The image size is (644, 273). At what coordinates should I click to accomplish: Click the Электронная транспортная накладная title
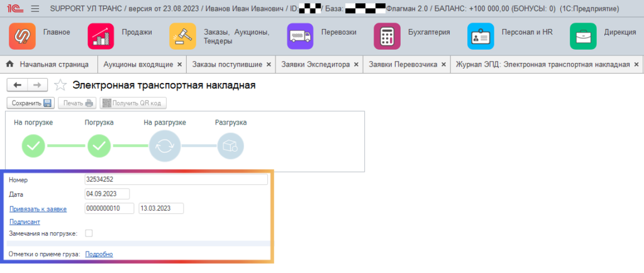[164, 86]
